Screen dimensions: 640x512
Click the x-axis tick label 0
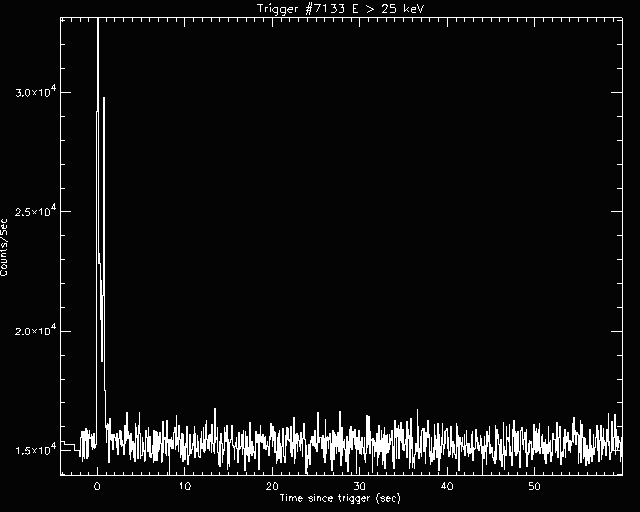[x=97, y=486]
